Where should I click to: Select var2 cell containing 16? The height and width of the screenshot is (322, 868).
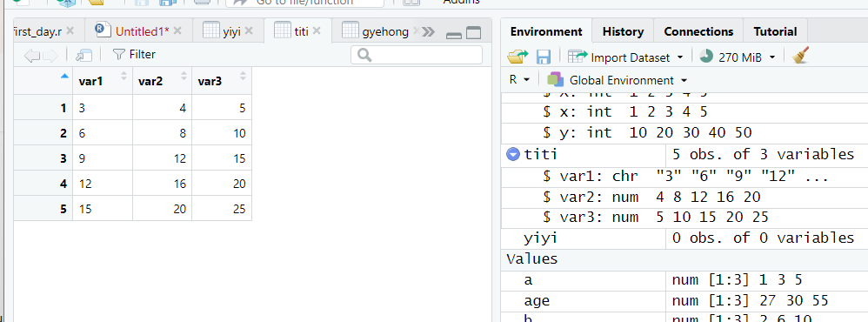[x=162, y=184]
